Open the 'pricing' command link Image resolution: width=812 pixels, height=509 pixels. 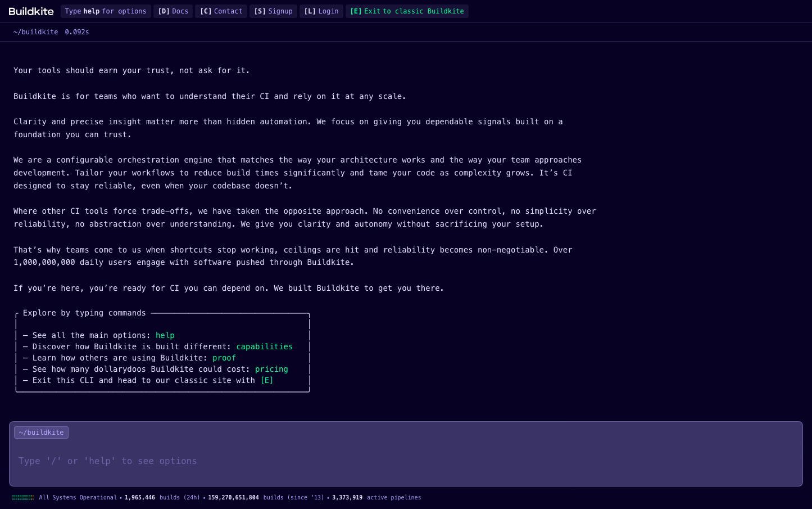[x=271, y=370]
